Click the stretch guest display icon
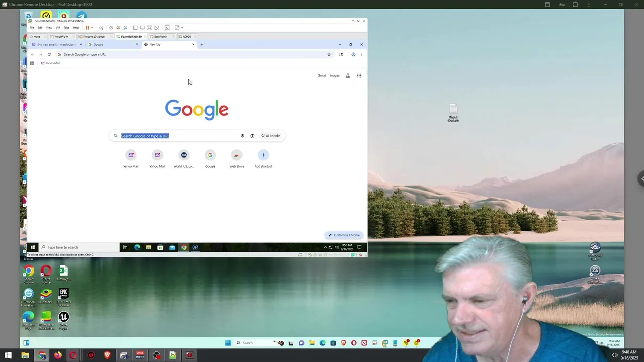The height and width of the screenshot is (362, 644). pos(177,28)
